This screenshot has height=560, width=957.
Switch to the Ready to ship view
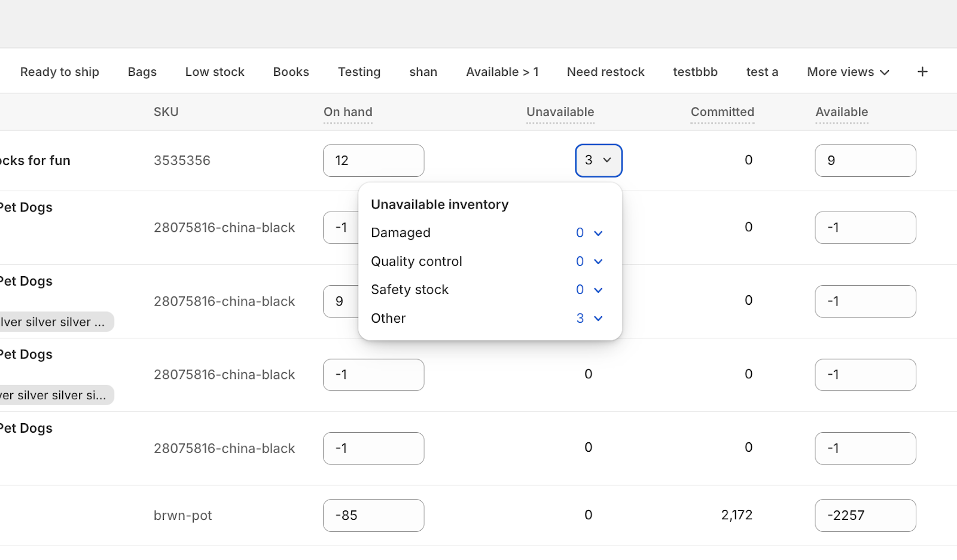pos(59,71)
